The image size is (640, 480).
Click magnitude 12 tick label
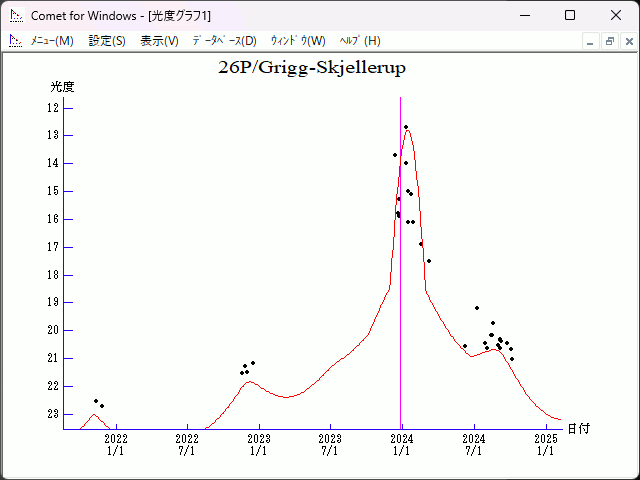pyautogui.click(x=53, y=108)
